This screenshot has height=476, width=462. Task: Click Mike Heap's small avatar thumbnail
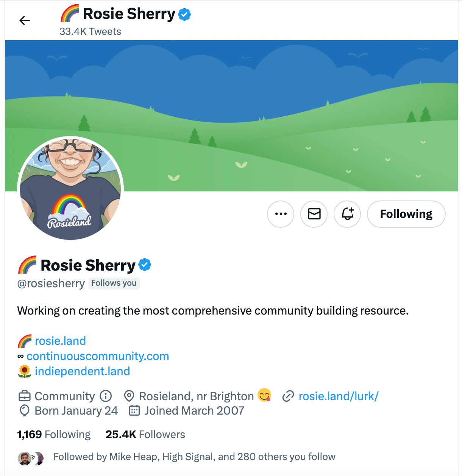tap(25, 458)
